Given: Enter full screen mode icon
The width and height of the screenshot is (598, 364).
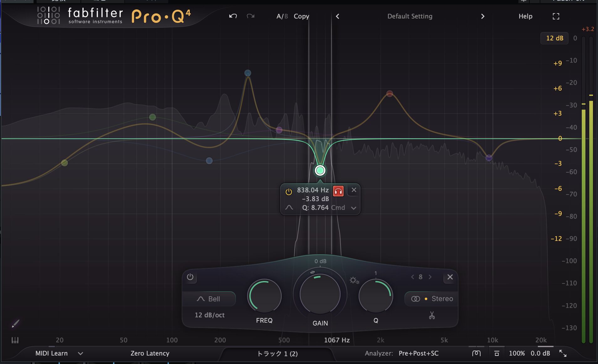Looking at the screenshot, I should pyautogui.click(x=556, y=16).
